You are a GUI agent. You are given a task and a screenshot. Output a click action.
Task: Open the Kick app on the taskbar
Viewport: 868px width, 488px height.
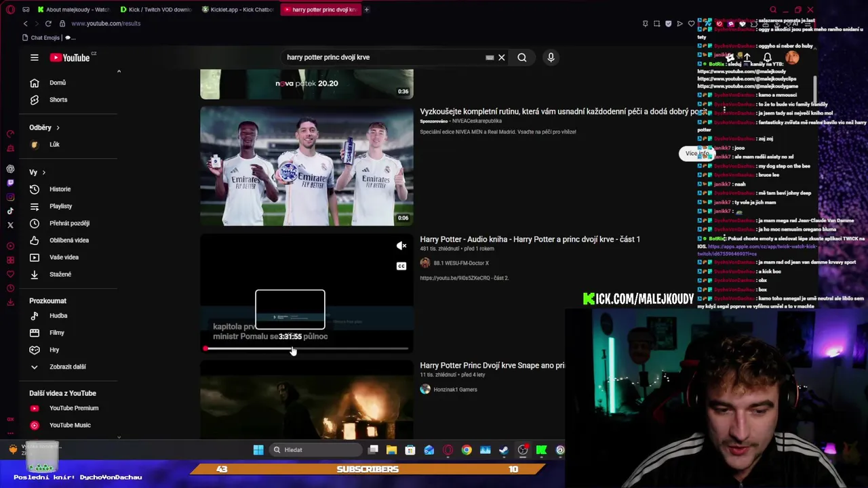541,450
